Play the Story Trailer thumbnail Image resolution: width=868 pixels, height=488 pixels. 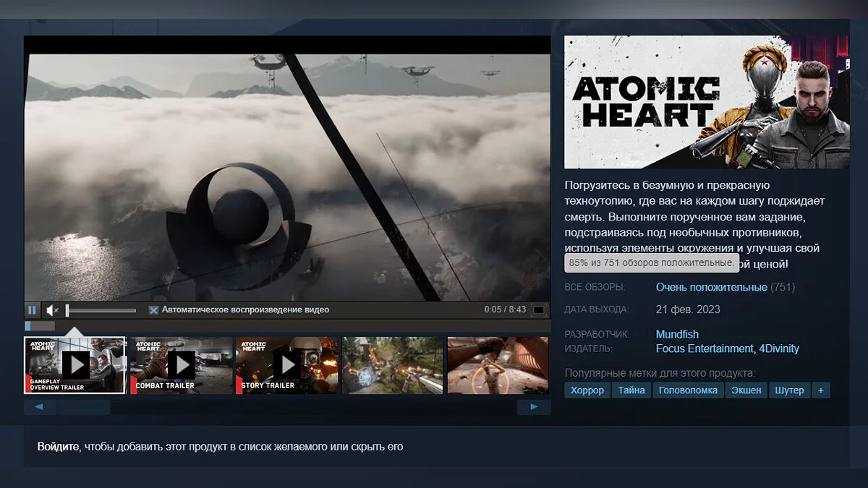[x=287, y=365]
